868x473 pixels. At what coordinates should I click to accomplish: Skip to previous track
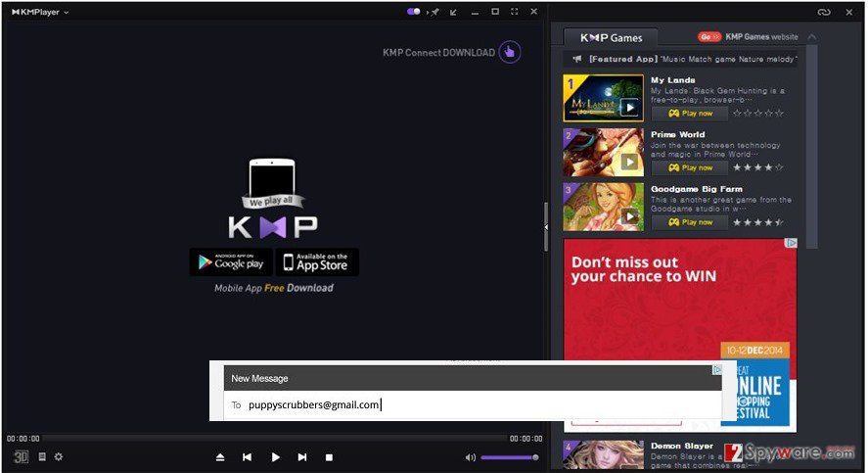pyautogui.click(x=247, y=457)
